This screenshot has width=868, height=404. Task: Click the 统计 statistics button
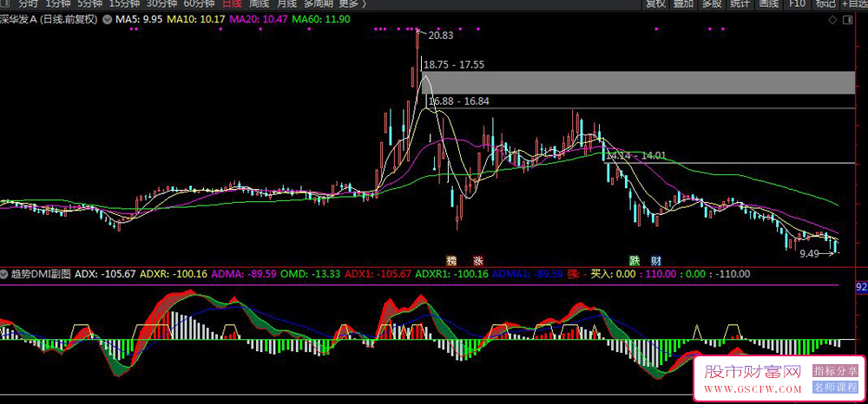pos(740,3)
